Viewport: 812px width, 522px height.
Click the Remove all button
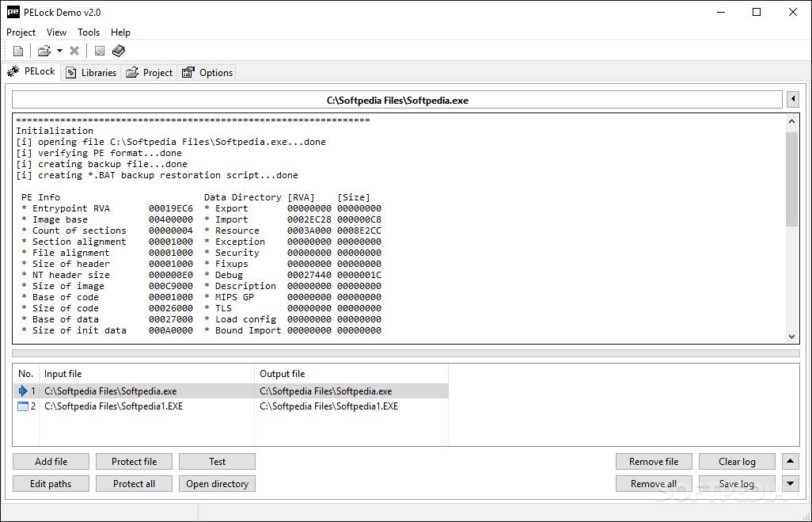click(654, 484)
